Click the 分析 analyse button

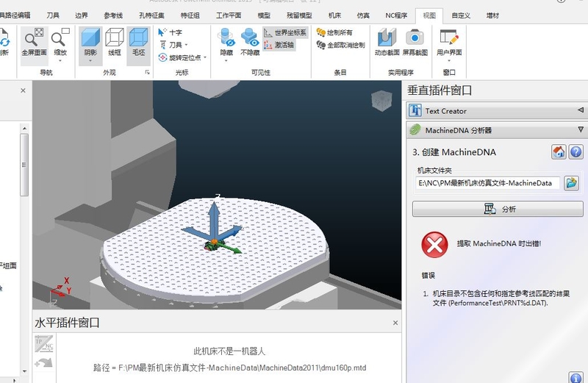[498, 209]
